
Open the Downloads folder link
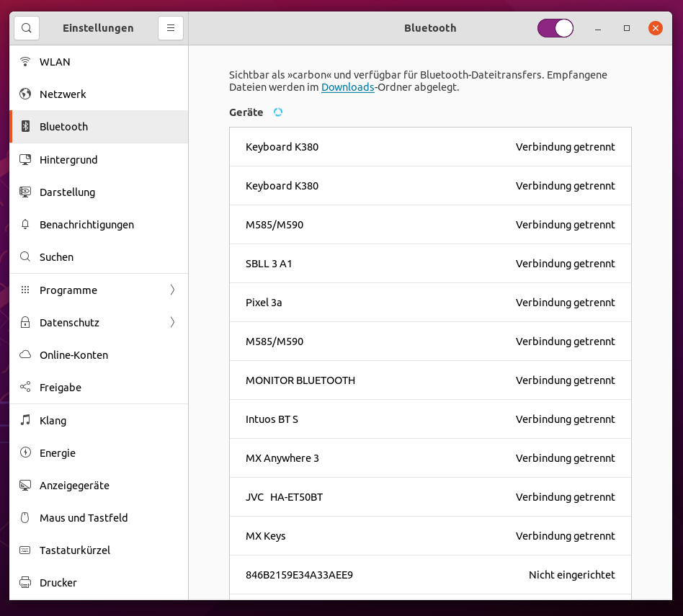348,87
